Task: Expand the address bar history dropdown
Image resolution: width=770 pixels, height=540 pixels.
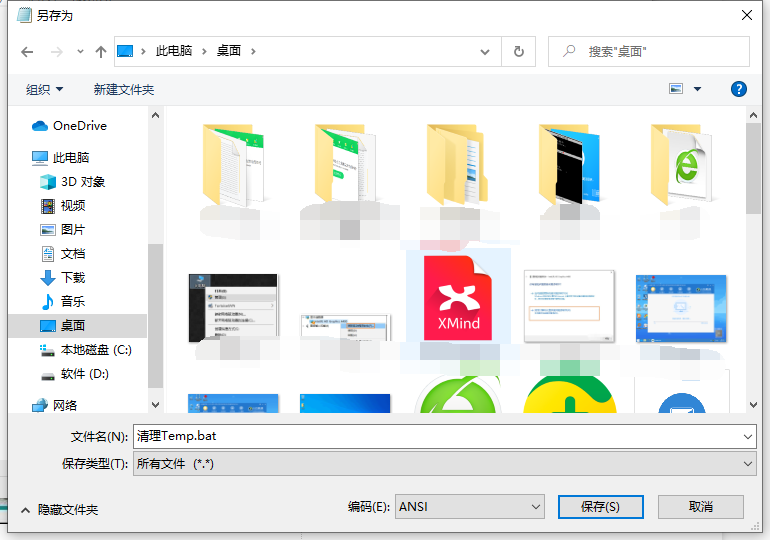Action: [x=485, y=51]
